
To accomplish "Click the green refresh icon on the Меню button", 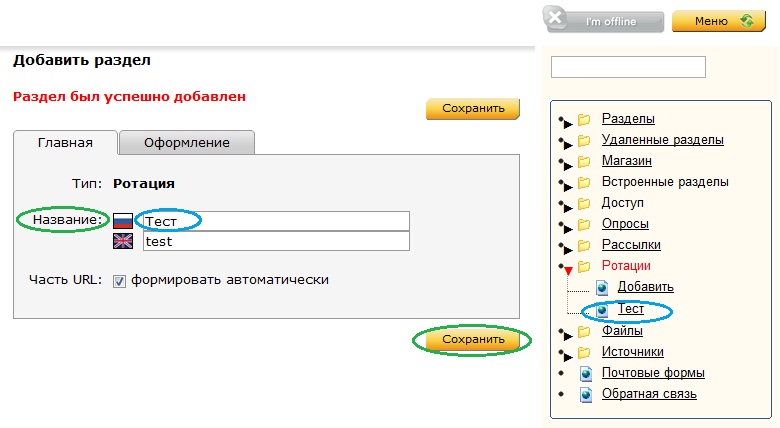I will click(747, 21).
